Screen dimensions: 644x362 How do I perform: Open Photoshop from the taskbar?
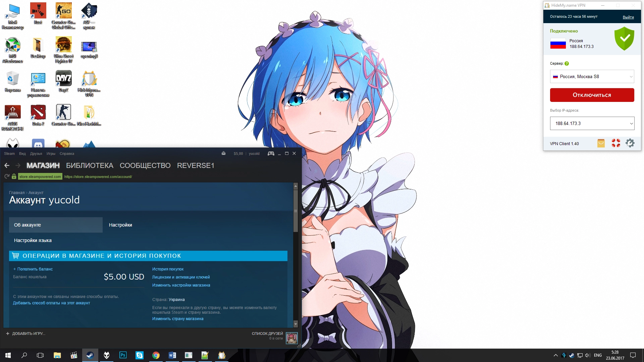[x=123, y=355]
